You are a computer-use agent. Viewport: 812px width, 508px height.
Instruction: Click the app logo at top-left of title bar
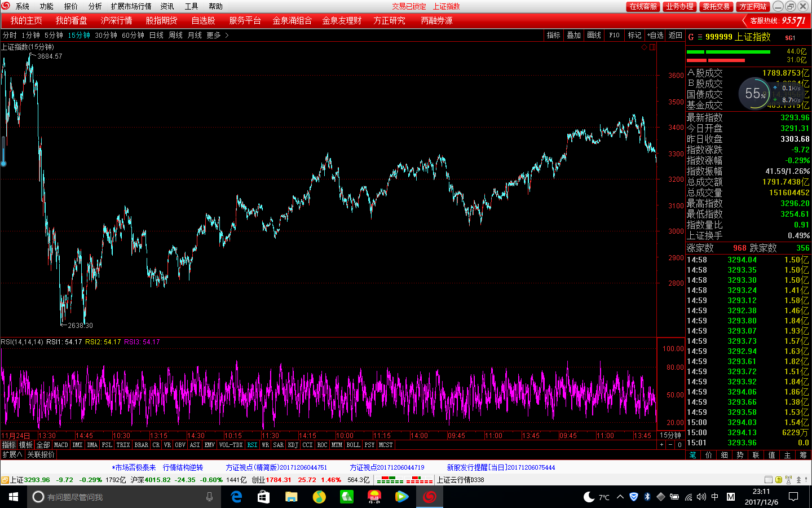(6, 6)
